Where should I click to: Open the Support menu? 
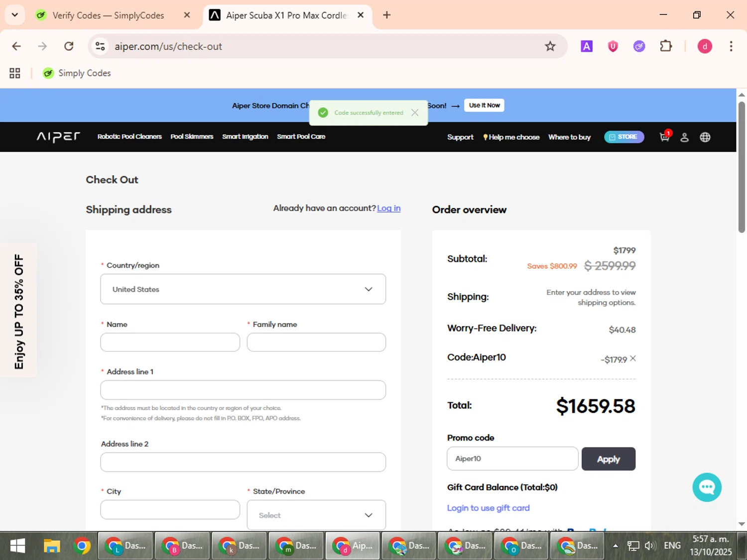(460, 137)
